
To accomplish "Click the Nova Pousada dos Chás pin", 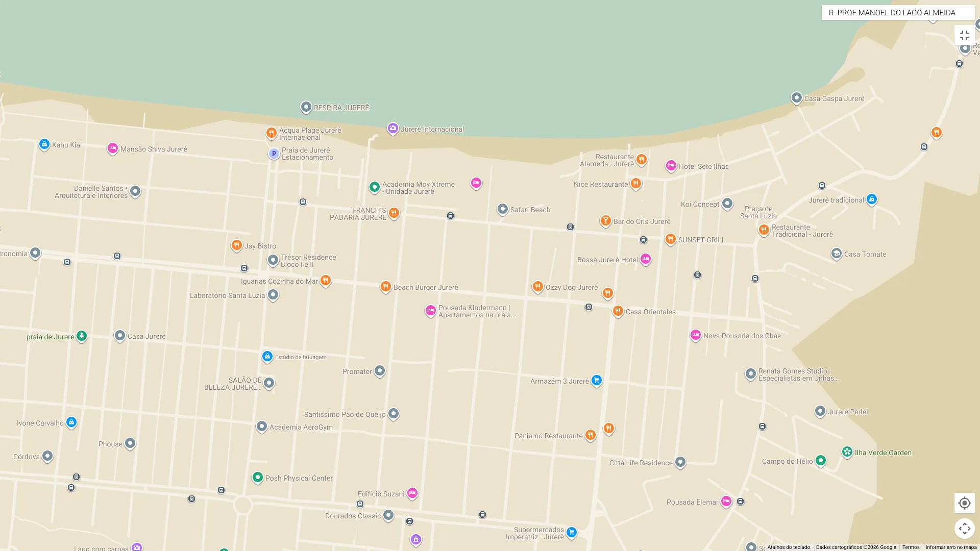I will point(695,335).
